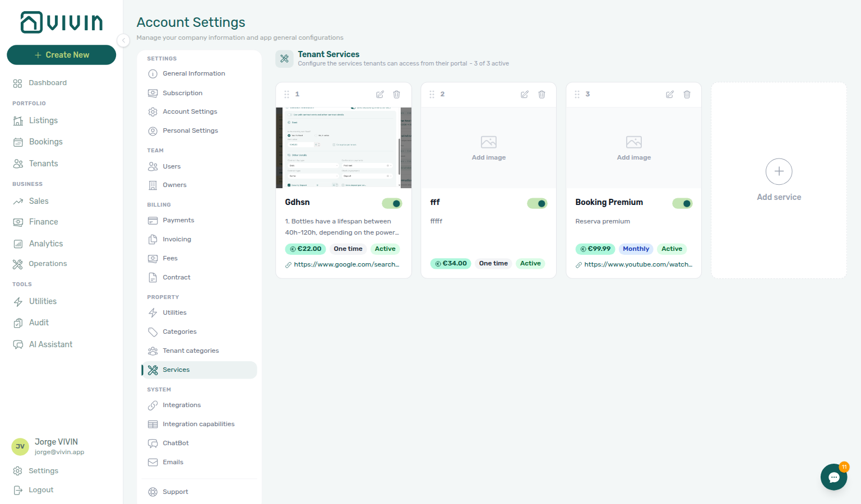Edit the Booking Premium service card
Image resolution: width=861 pixels, height=504 pixels.
tap(670, 95)
